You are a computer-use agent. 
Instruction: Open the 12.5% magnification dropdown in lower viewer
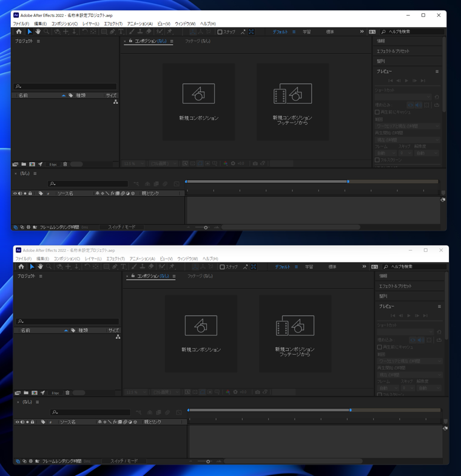(x=136, y=392)
